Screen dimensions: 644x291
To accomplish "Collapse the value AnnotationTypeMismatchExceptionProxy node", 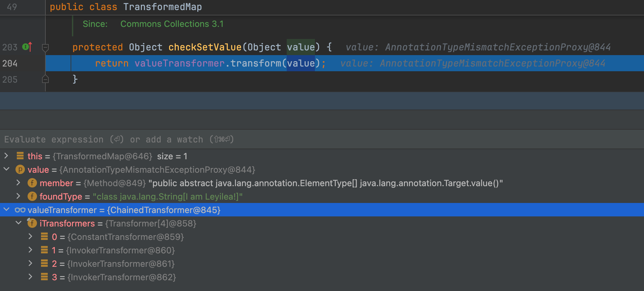I will pyautogui.click(x=6, y=169).
